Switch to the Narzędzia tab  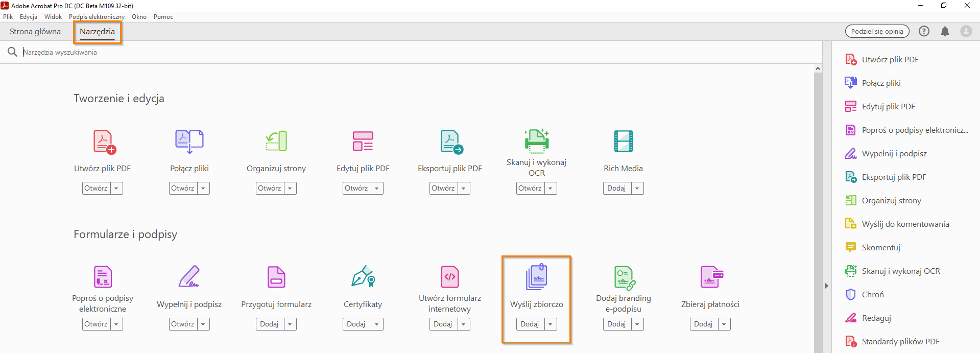pos(97,32)
